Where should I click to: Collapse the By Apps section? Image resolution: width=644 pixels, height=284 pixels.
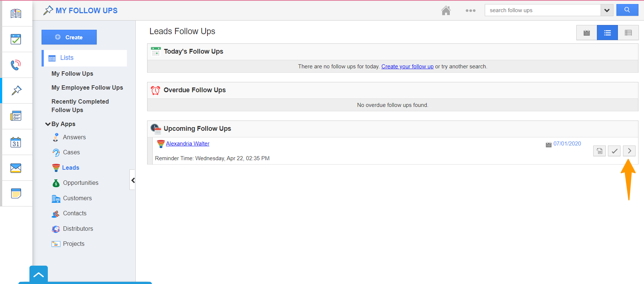tap(48, 124)
